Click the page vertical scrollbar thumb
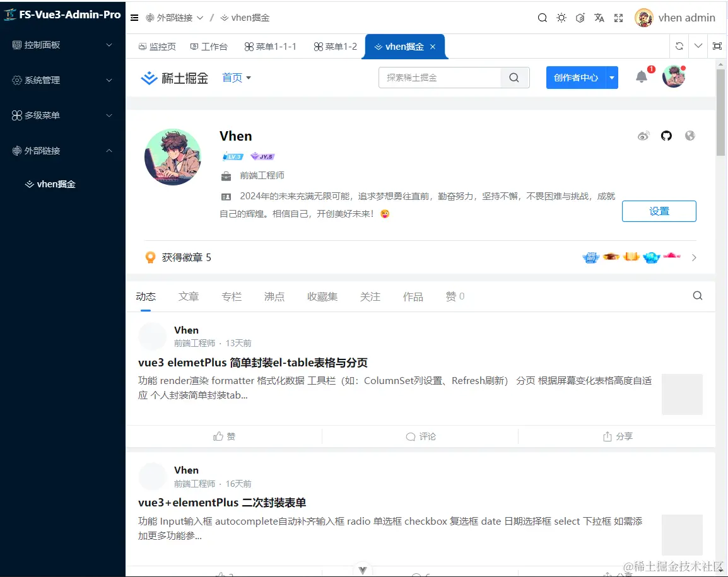728x577 pixels. (x=720, y=112)
